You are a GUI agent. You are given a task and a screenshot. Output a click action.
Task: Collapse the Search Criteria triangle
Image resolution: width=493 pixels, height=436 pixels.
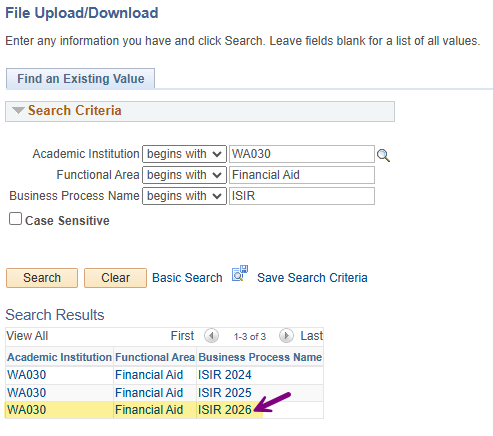pyautogui.click(x=18, y=110)
